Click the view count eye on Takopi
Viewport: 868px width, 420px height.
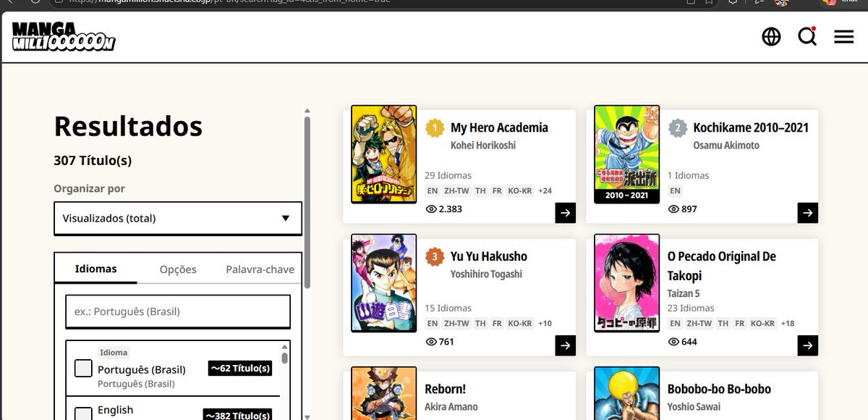coord(673,342)
